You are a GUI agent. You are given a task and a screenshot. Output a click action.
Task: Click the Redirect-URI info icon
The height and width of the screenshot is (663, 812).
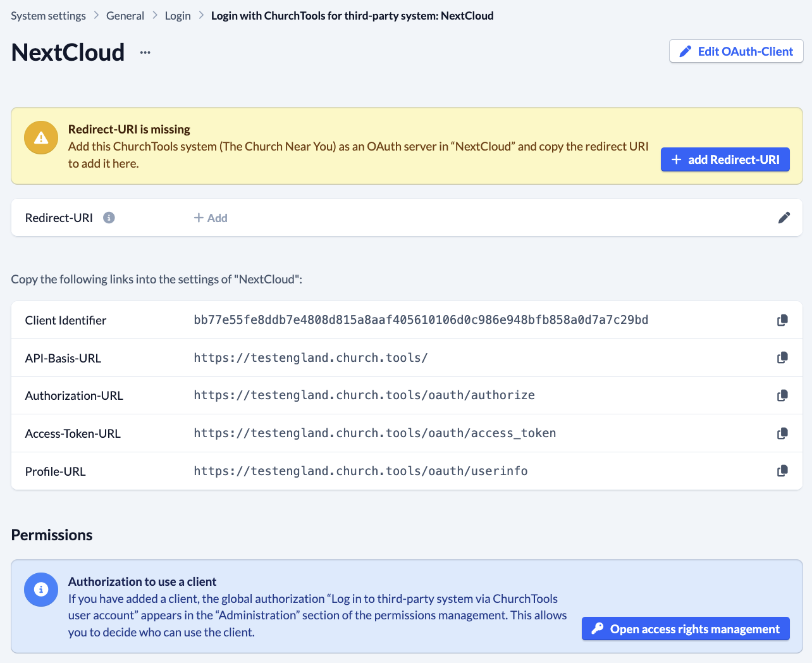pyautogui.click(x=109, y=218)
